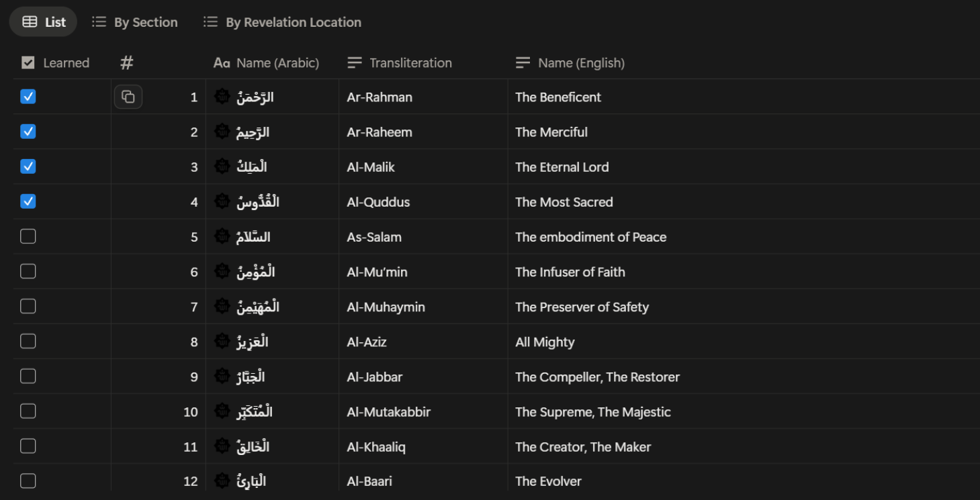This screenshot has height=500, width=980.
Task: Switch to the By Section view tab
Action: [135, 22]
